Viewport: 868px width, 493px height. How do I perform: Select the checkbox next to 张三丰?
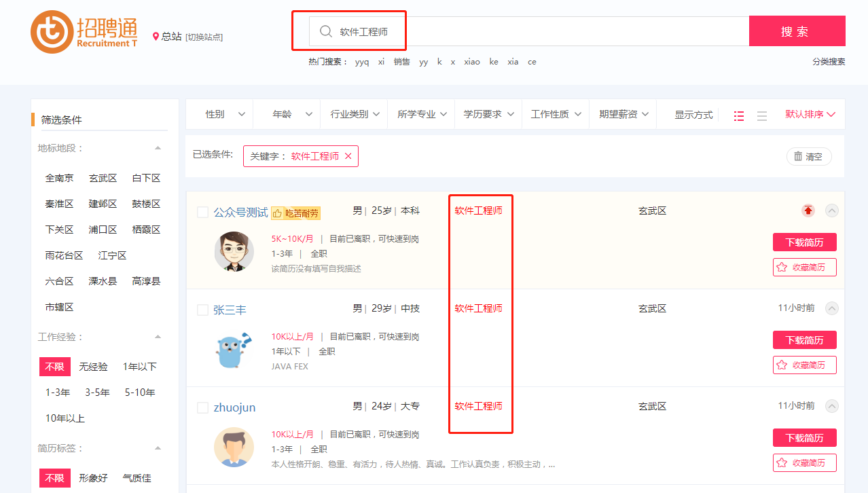click(202, 310)
